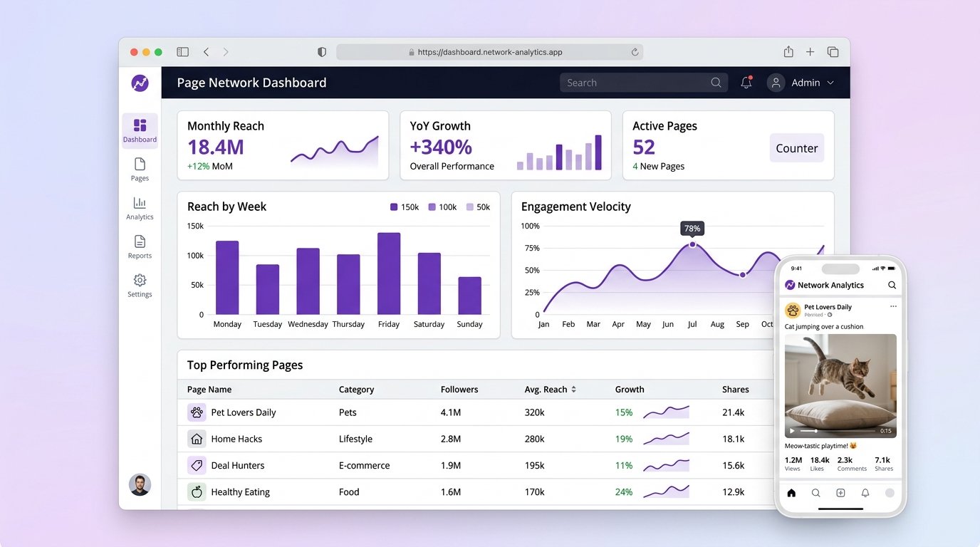Show the browser tab overview icon
The width and height of the screenshot is (980, 547).
[833, 52]
